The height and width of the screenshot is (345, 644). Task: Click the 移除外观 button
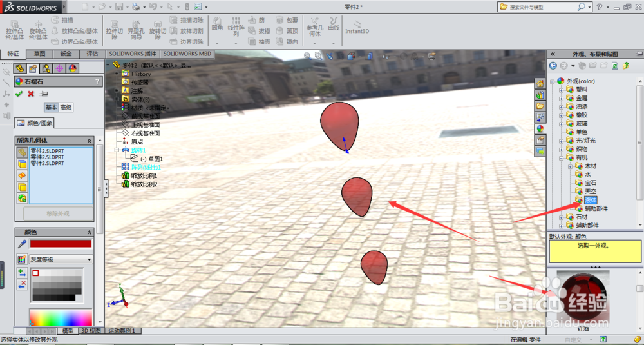(59, 214)
